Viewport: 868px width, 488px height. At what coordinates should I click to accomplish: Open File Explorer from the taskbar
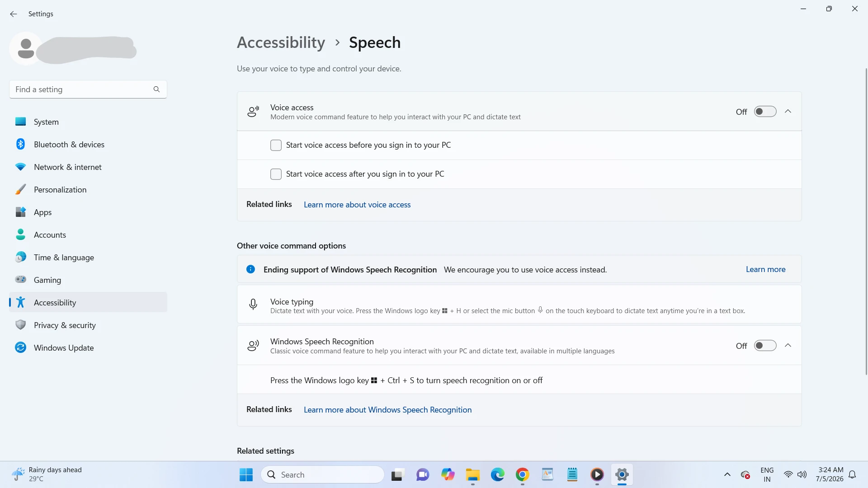point(472,474)
